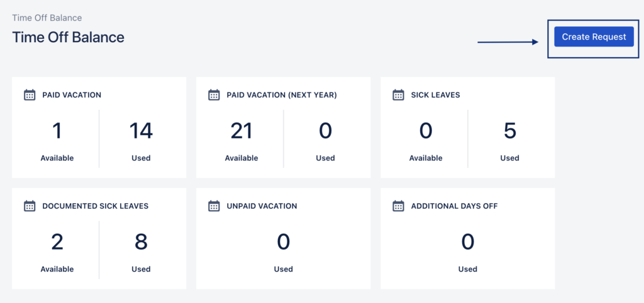Click the 1 available Paid Vacation day
Image resolution: width=644 pixels, height=303 pixels.
(57, 131)
